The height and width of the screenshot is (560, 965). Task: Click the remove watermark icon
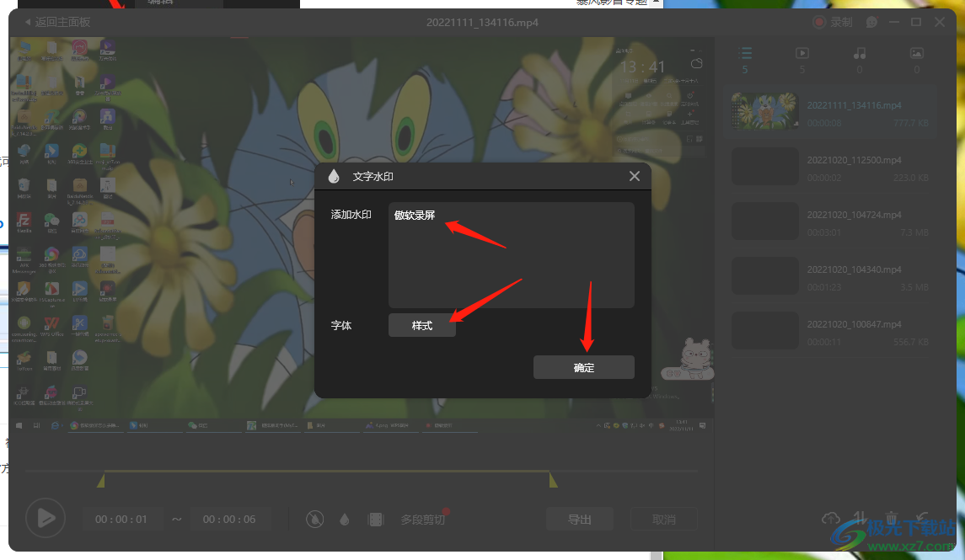click(314, 520)
